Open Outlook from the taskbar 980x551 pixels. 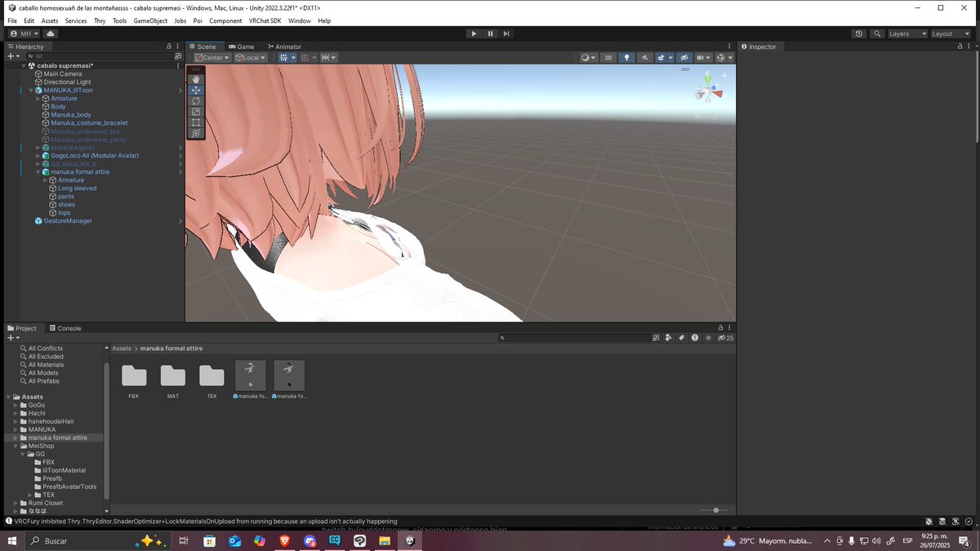click(x=234, y=540)
